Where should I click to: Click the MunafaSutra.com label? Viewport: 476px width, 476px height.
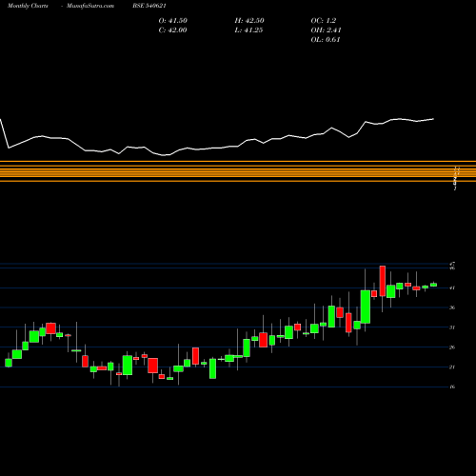(x=90, y=6)
